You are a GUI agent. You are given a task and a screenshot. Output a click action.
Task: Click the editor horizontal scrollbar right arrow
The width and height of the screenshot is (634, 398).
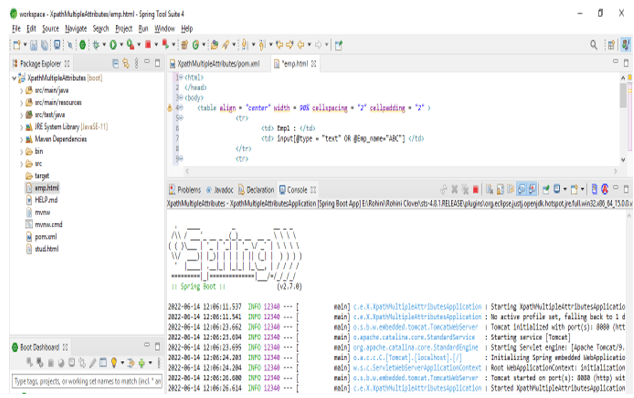click(615, 171)
